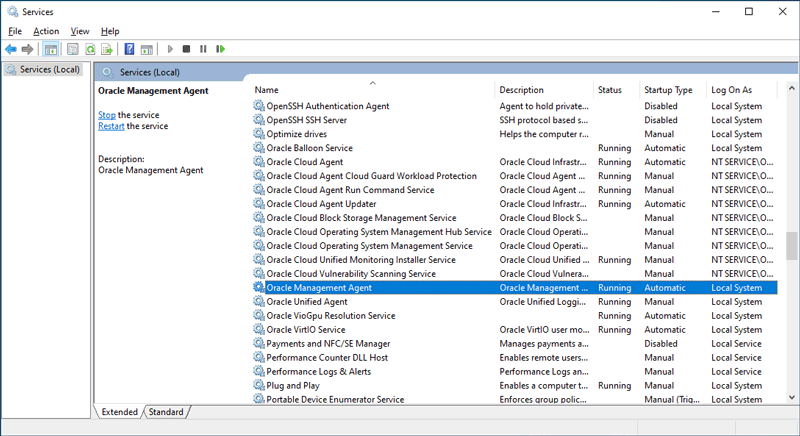Click gear icon of Performance Logs & Alerts
This screenshot has width=800, height=436.
click(259, 371)
